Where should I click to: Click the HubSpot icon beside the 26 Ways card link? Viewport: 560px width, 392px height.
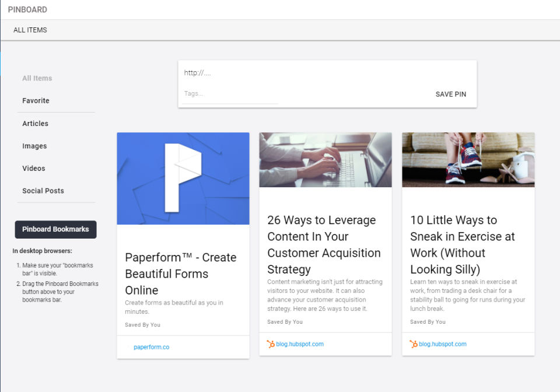271,344
